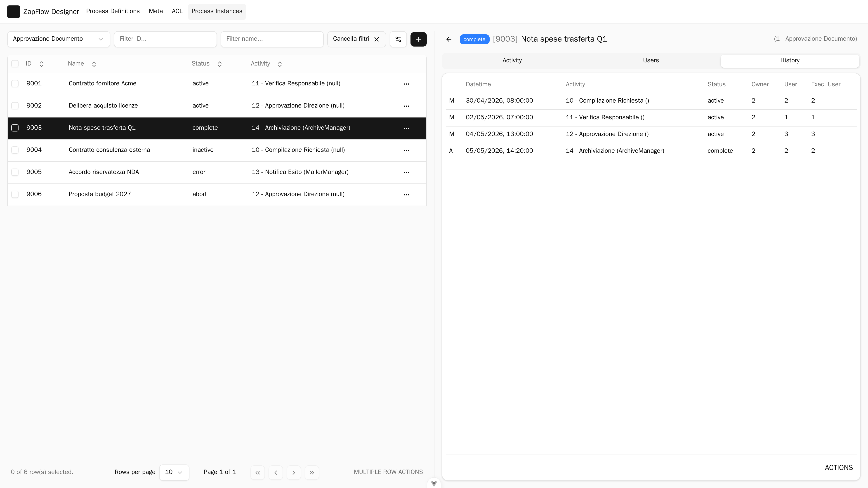Go to previous page of table

point(276,472)
